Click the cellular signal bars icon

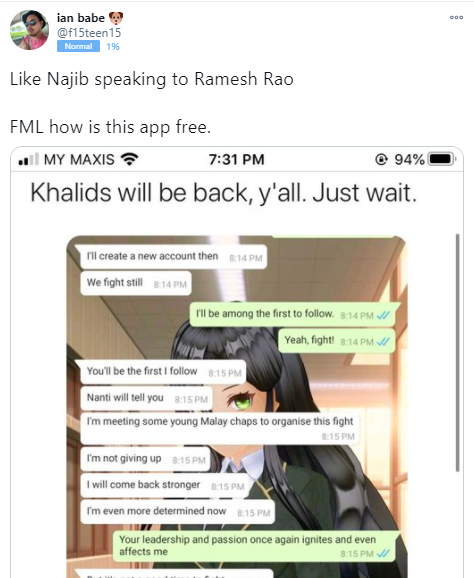(29, 159)
